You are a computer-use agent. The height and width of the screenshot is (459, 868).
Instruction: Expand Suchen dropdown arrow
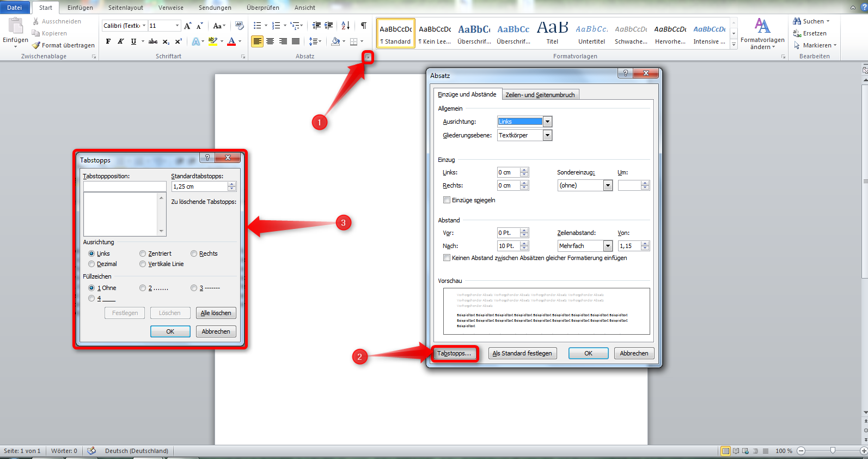pyautogui.click(x=828, y=21)
